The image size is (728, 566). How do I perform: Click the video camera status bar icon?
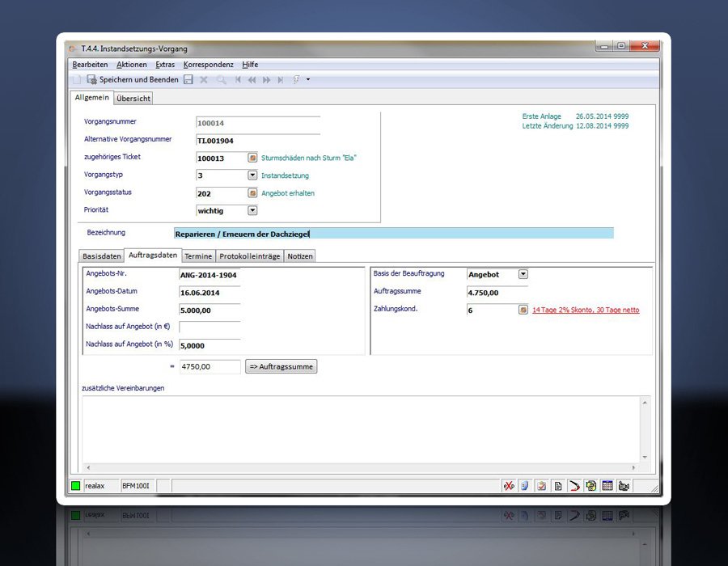[x=624, y=486]
